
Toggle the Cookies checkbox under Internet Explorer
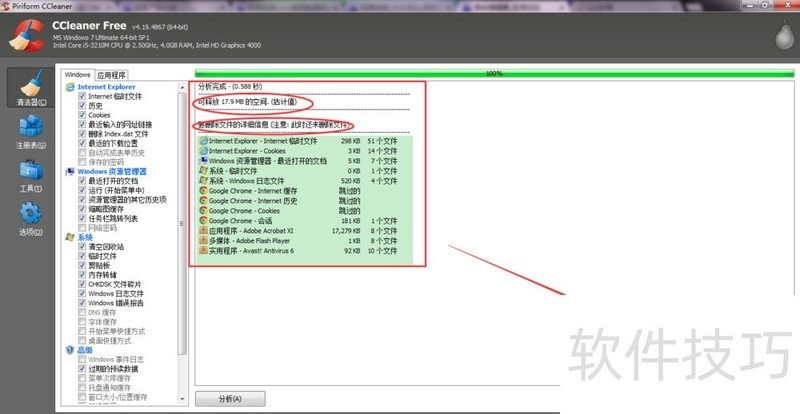click(x=82, y=115)
